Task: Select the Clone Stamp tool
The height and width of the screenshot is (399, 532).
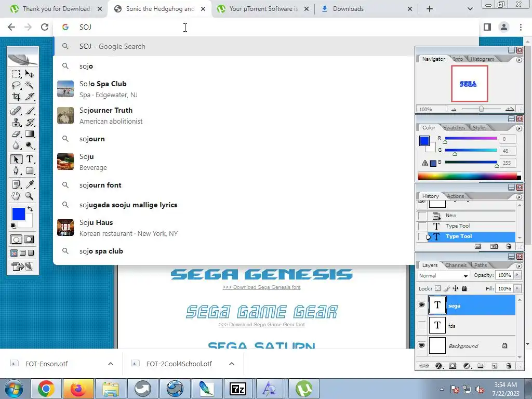Action: pyautogui.click(x=16, y=123)
